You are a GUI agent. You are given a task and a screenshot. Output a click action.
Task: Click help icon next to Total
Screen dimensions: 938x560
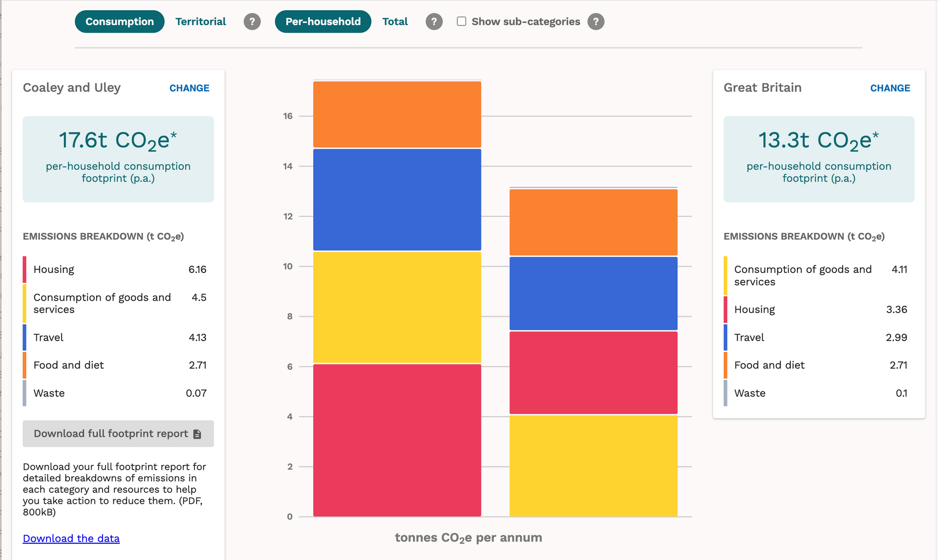click(x=434, y=21)
